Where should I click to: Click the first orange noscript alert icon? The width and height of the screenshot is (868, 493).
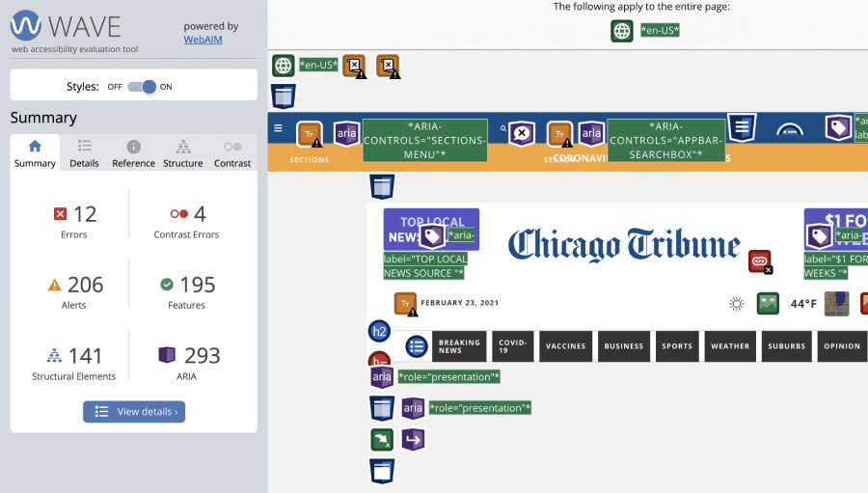tap(355, 67)
